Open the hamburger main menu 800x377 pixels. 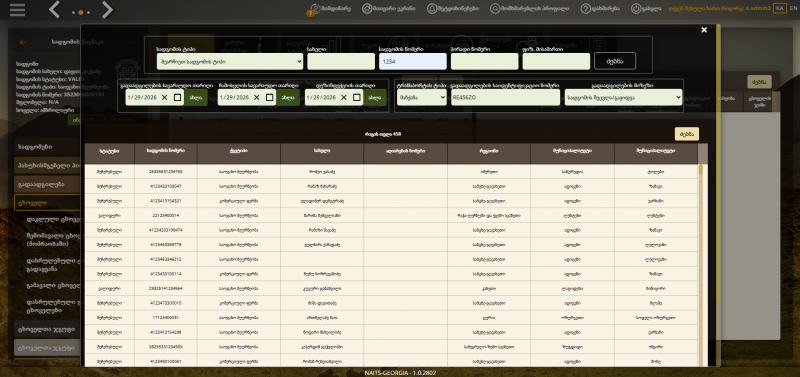(17, 10)
